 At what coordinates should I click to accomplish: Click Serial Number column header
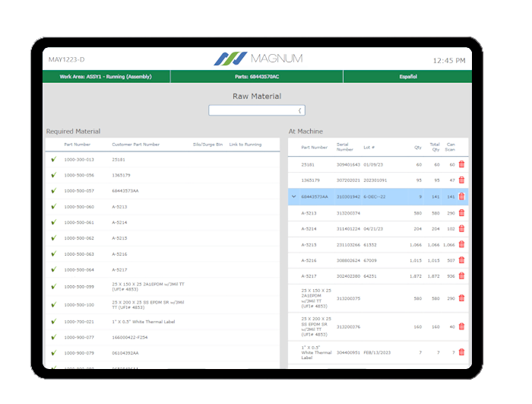(345, 147)
